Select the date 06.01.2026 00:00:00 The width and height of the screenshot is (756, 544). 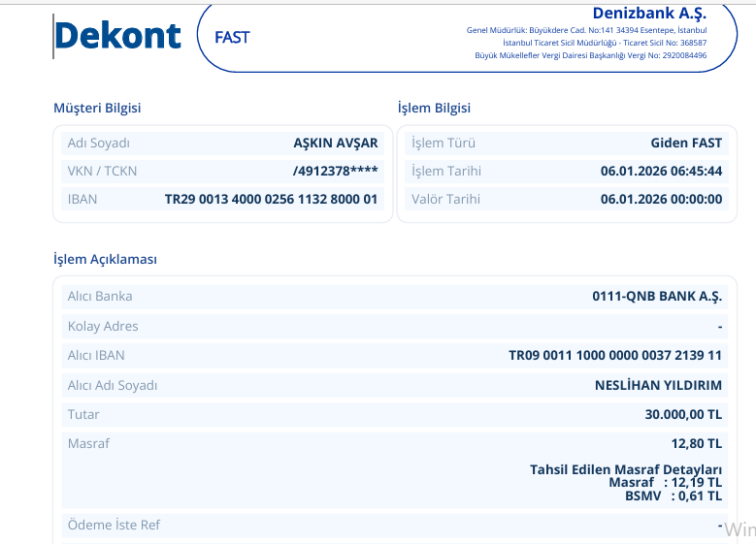[661, 199]
